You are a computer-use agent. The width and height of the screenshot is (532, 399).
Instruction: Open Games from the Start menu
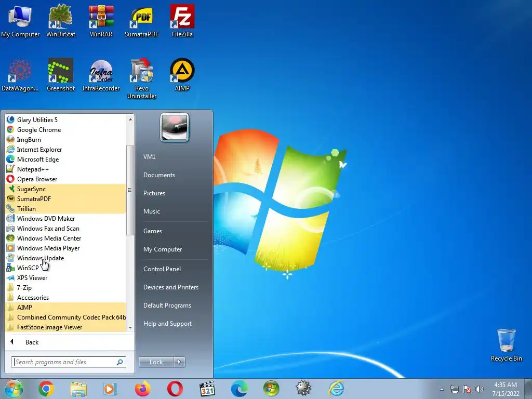tap(153, 231)
